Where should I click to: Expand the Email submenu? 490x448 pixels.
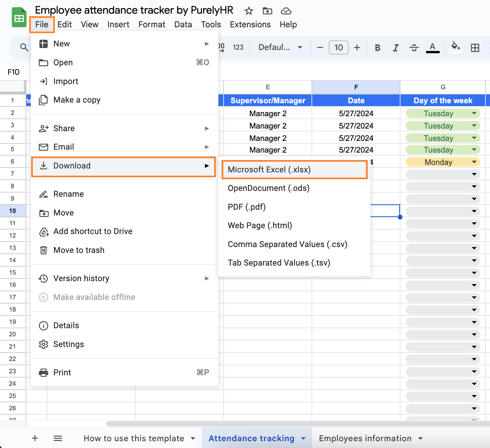(125, 147)
